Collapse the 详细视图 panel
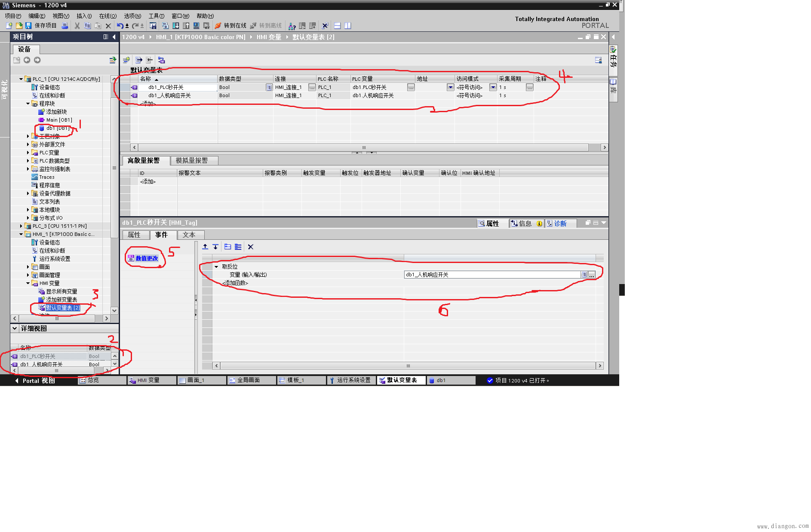The image size is (811, 532). pyautogui.click(x=15, y=328)
